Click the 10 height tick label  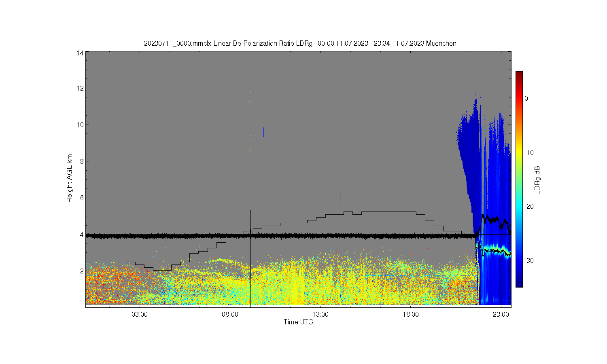click(x=80, y=125)
